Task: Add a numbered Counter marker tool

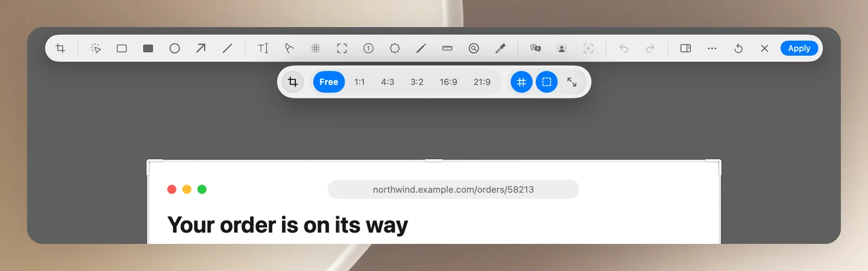Action: [x=368, y=48]
